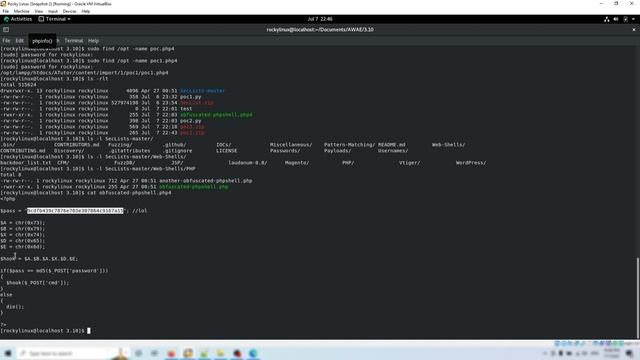Screen dimensions: 640x360
Task: Click the highlighted $pass hash string
Action: pyautogui.click(x=75, y=211)
